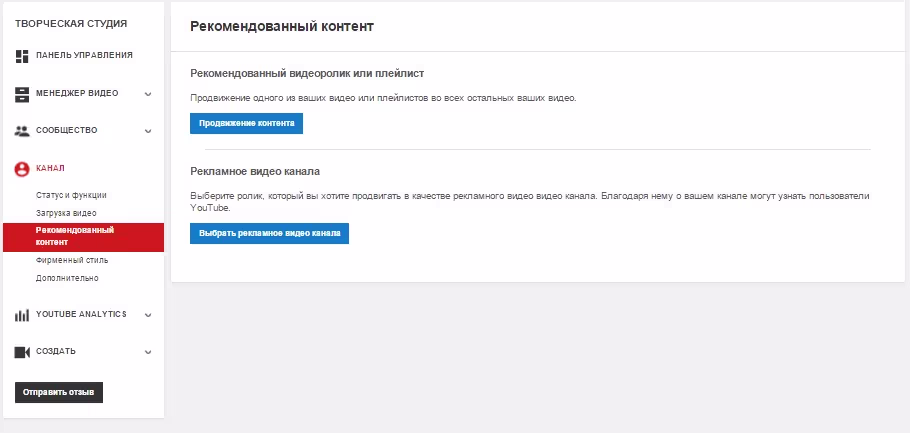Click the Продвижение контента button
The width and height of the screenshot is (910, 433).
click(x=247, y=124)
